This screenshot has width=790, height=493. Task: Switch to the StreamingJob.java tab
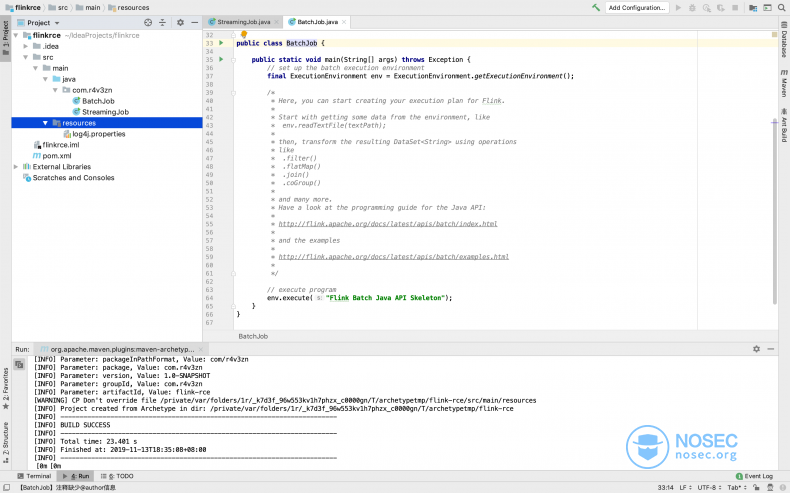click(x=243, y=22)
